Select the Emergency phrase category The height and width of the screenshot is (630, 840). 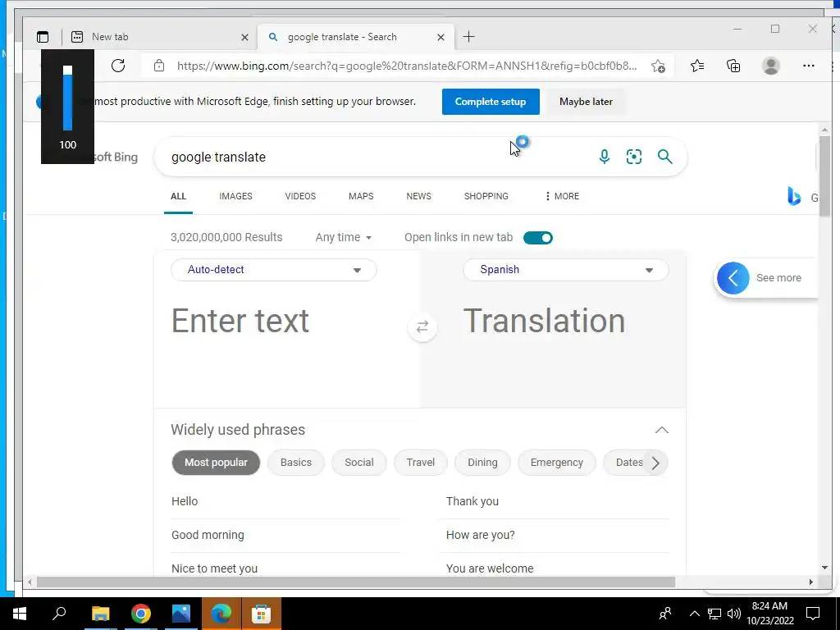[557, 463]
